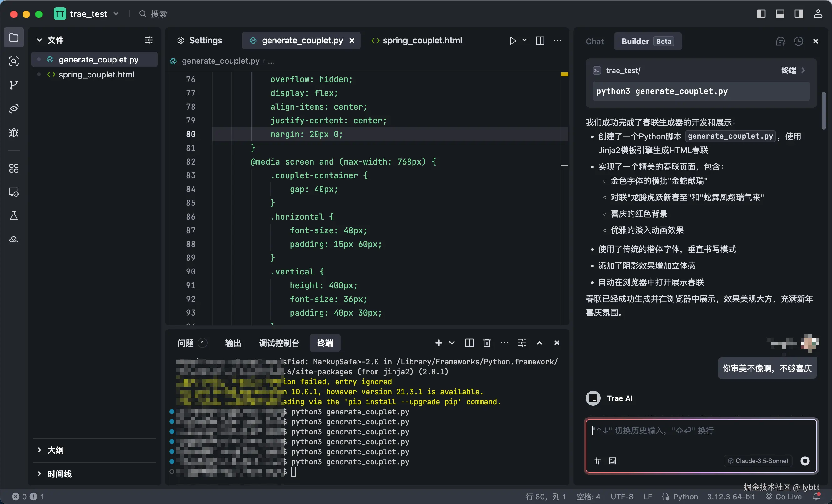
Task: Click the image attach icon in chat input
Action: click(x=613, y=461)
